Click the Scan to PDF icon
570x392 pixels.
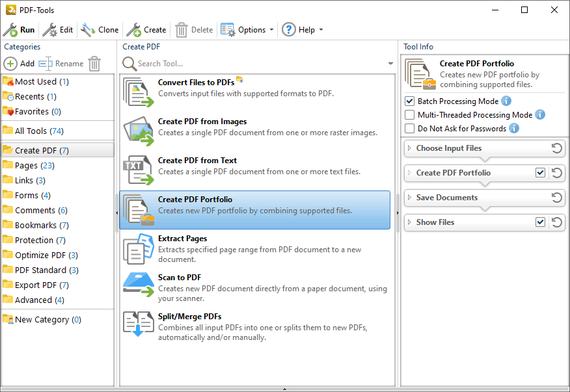(x=138, y=285)
